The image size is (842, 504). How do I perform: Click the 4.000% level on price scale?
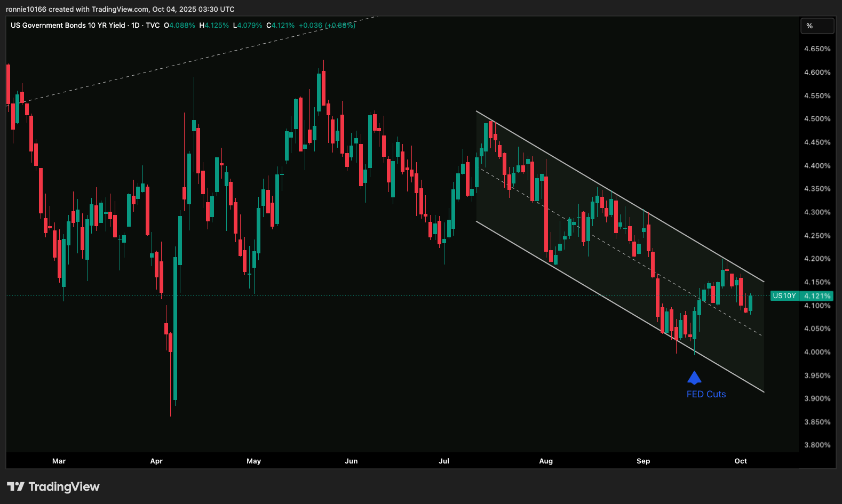click(817, 352)
